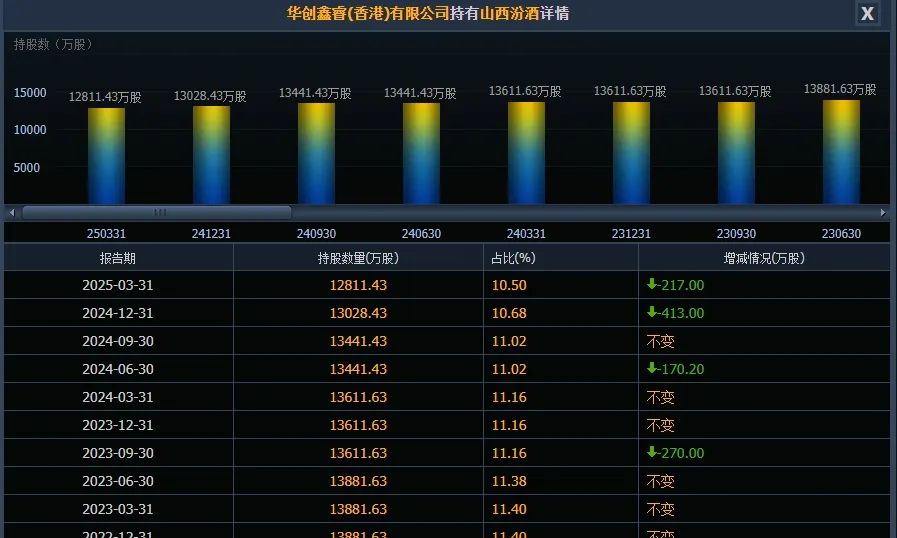Select the 230930 bar in the chart
The height and width of the screenshot is (538, 897).
tap(736, 153)
